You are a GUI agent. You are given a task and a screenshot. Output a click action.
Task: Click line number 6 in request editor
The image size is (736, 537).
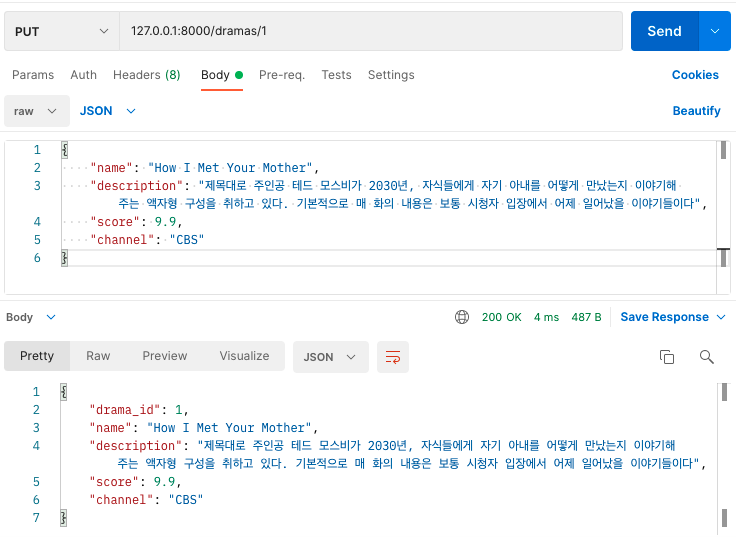pos(37,258)
